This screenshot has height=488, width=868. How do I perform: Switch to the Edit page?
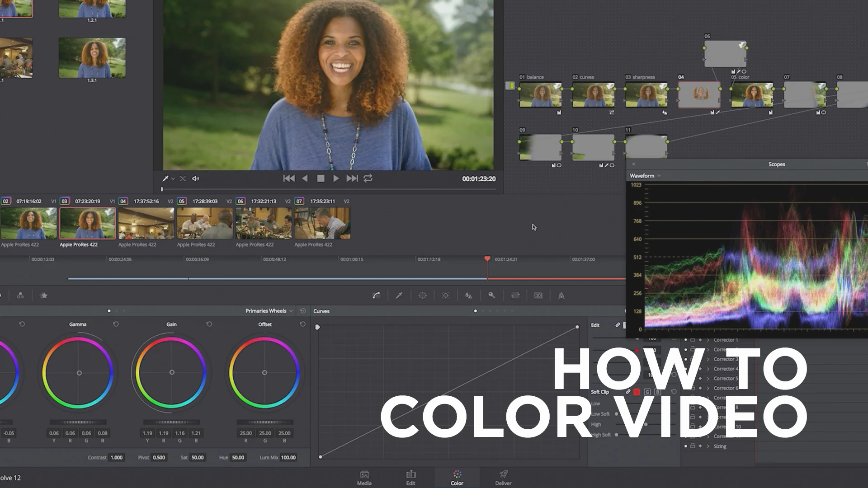coord(410,478)
